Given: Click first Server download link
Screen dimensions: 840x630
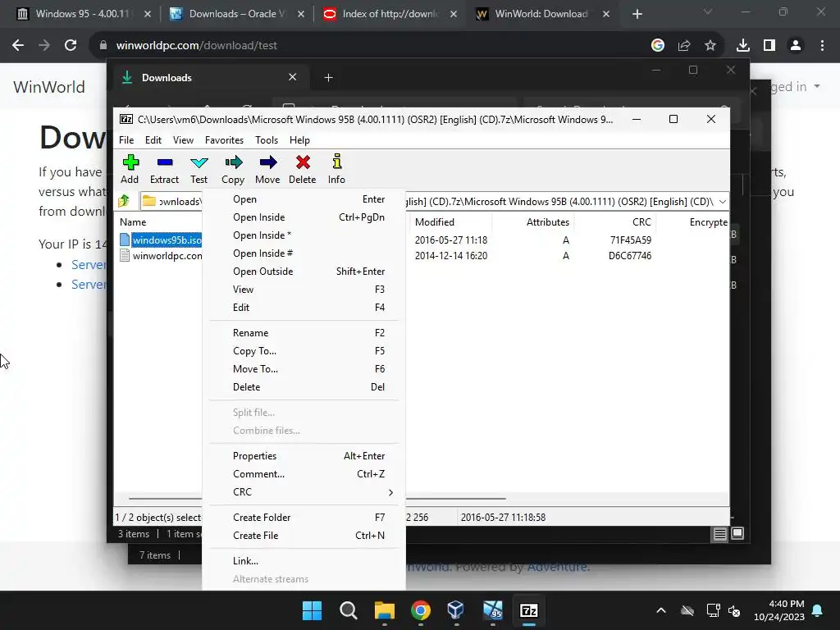Looking at the screenshot, I should pyautogui.click(x=89, y=265).
